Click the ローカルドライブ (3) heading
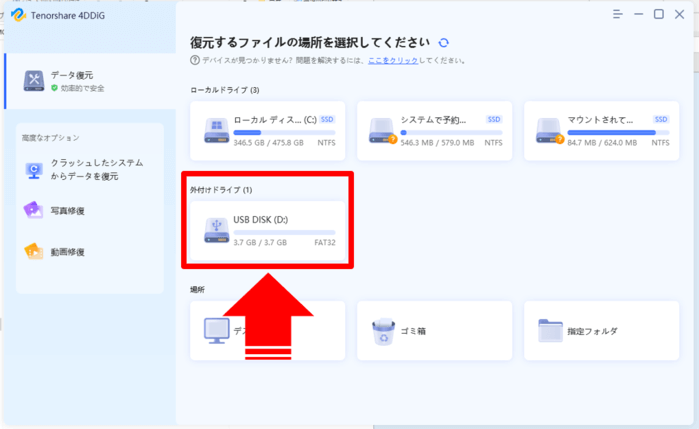This screenshot has height=429, width=699. click(x=225, y=90)
